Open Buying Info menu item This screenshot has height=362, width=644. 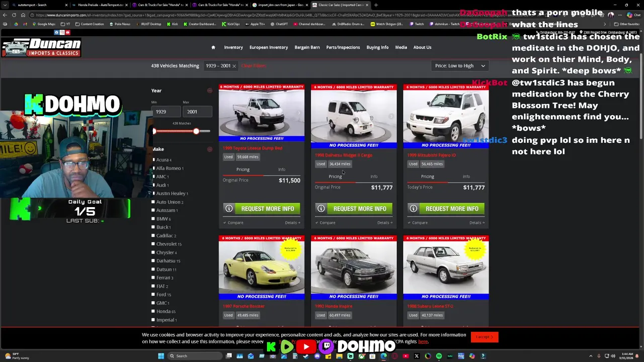tap(377, 47)
